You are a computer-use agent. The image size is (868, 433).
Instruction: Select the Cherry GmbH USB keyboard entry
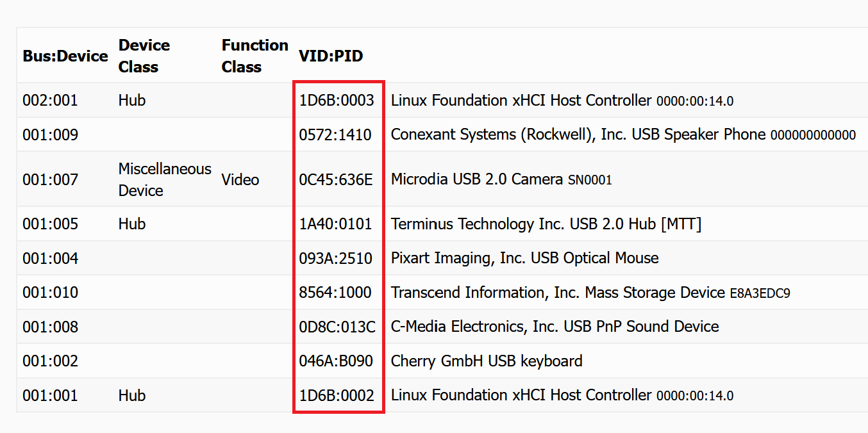point(487,361)
